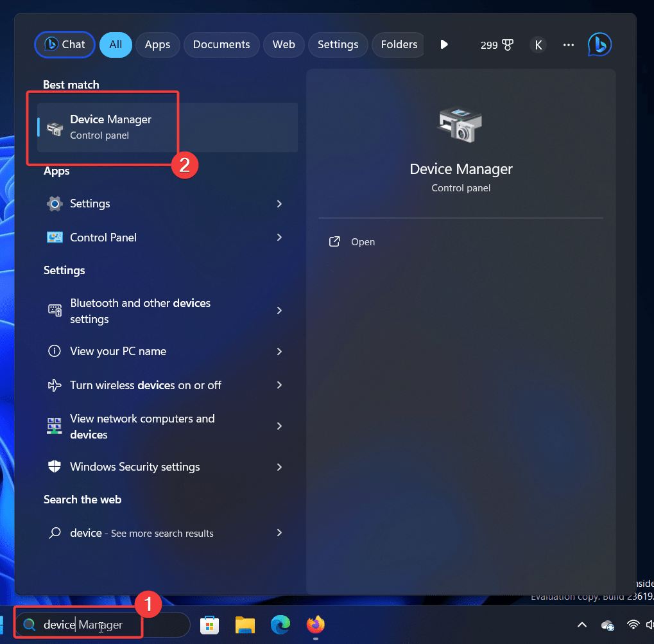654x644 pixels.
Task: Click Open in the preview pane
Action: [x=363, y=242]
